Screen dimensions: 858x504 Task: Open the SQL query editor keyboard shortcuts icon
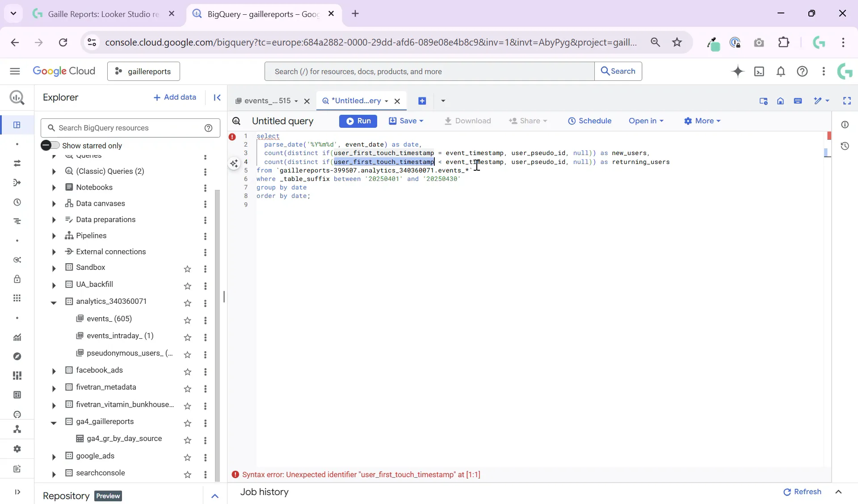(799, 101)
